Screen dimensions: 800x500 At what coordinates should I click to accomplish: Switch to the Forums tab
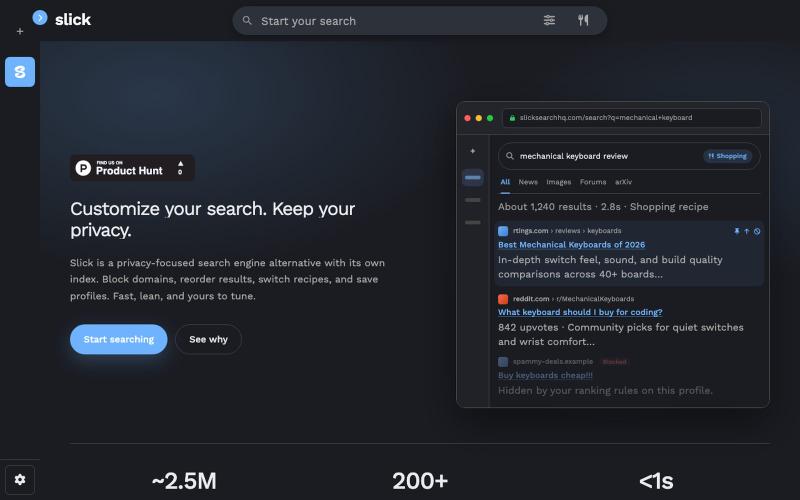593,182
